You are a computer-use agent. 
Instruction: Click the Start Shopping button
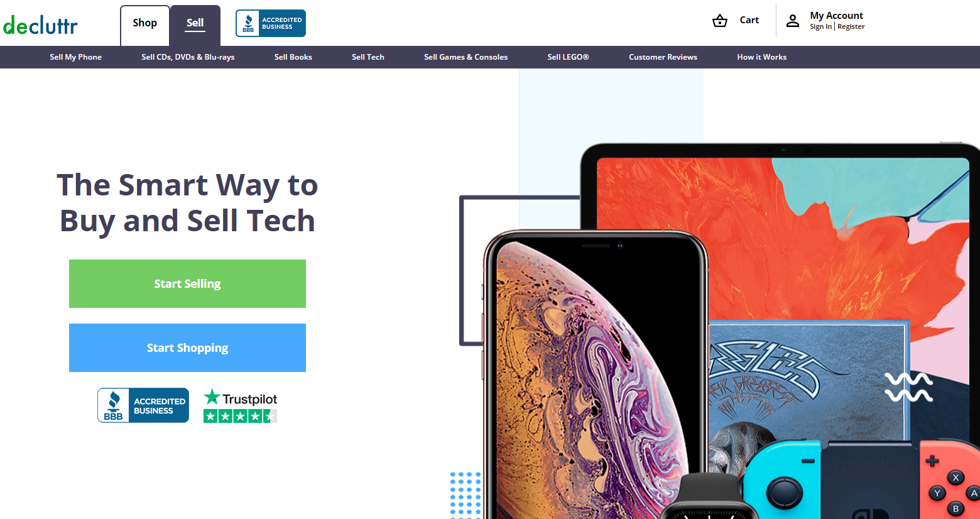187,347
